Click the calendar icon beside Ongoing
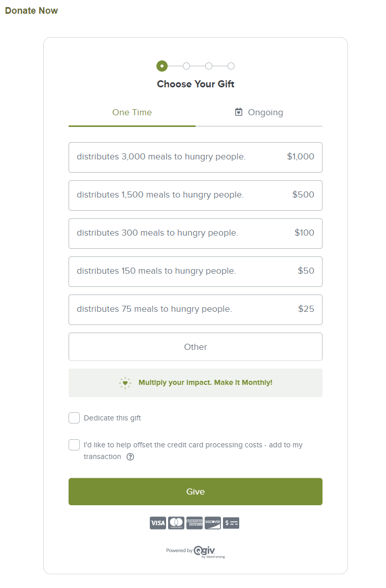 [239, 112]
